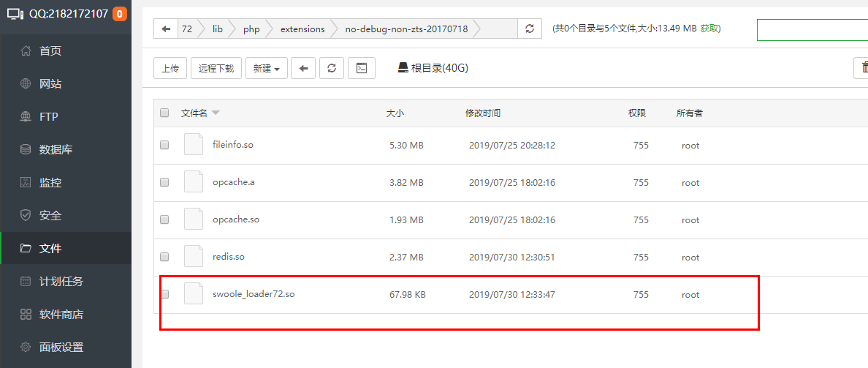Screen dimensions: 868x368
Task: Open the terminal icon button
Action: point(362,68)
